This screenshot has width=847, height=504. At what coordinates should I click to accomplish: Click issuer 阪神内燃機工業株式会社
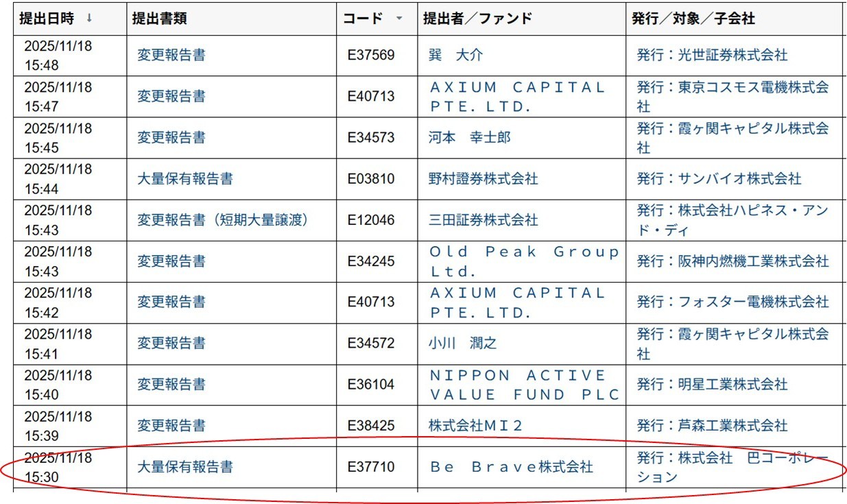click(732, 261)
